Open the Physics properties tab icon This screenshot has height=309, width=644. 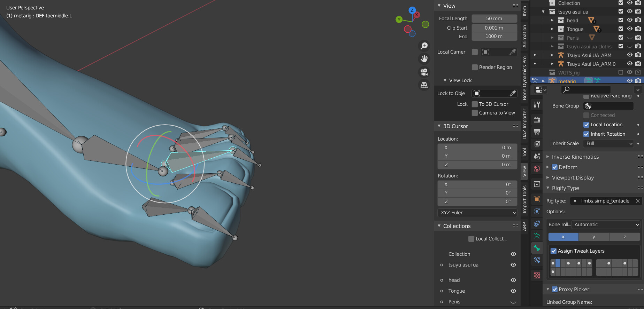[x=537, y=211]
